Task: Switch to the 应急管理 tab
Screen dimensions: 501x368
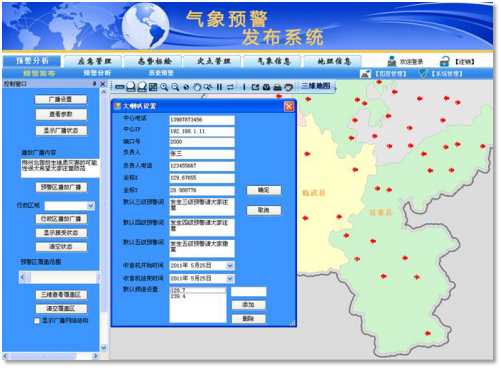Action: [94, 61]
